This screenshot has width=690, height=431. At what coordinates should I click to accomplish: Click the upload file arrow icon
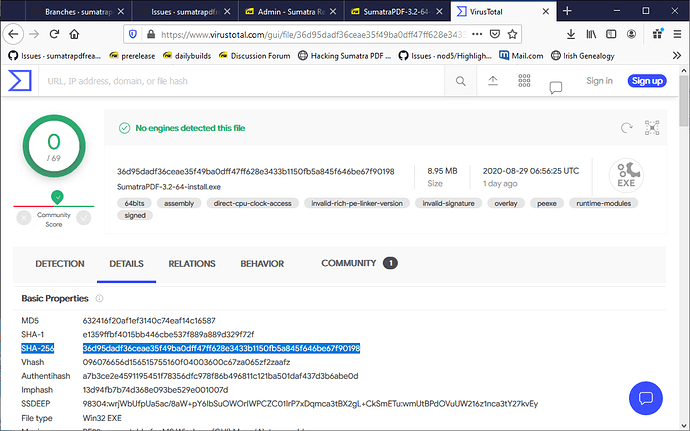(x=493, y=81)
